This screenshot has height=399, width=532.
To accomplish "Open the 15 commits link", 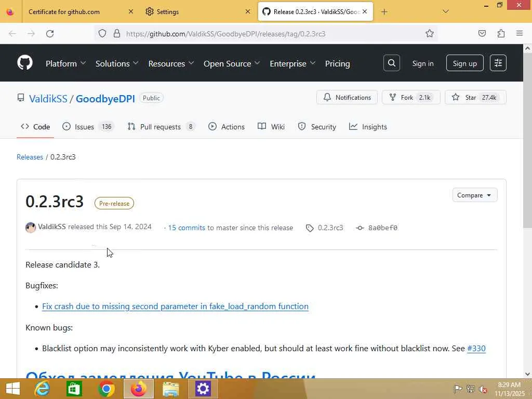I will point(187,228).
